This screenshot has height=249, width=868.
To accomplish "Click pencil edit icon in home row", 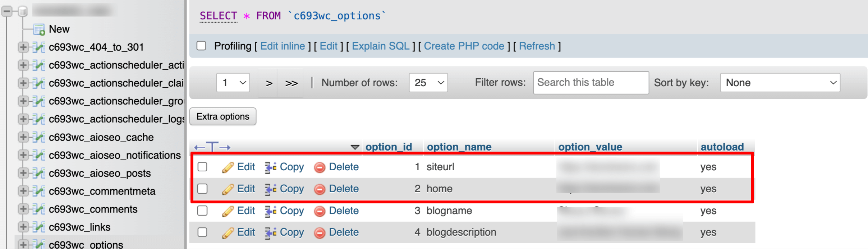I will [228, 189].
